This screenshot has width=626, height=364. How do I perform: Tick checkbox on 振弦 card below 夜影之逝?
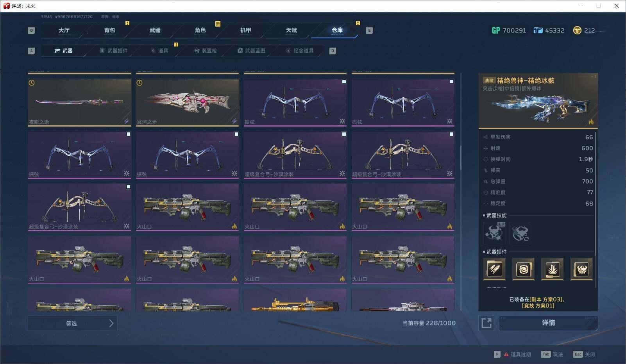tap(128, 134)
